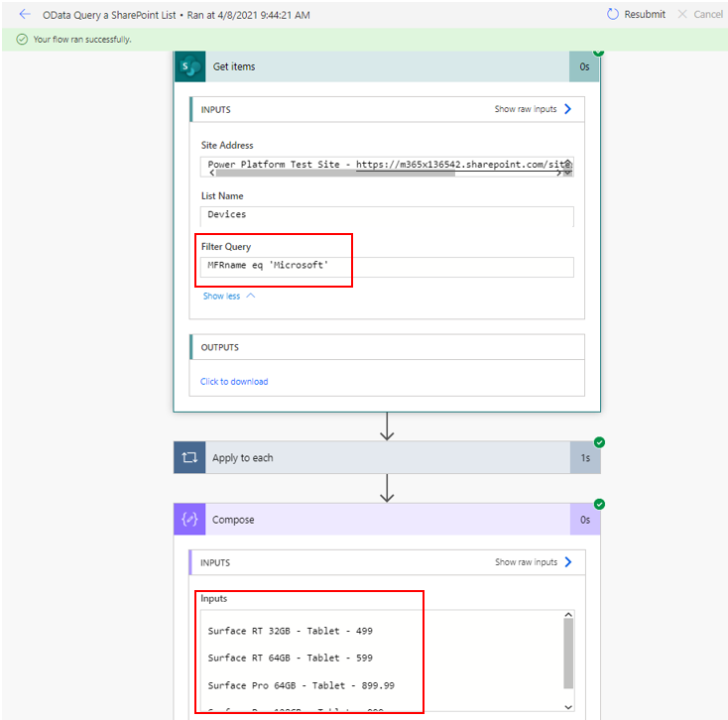Click 'Surface Pro 64GB - Tablet - 899.99'
Screen dimensions: 728x720
[301, 685]
